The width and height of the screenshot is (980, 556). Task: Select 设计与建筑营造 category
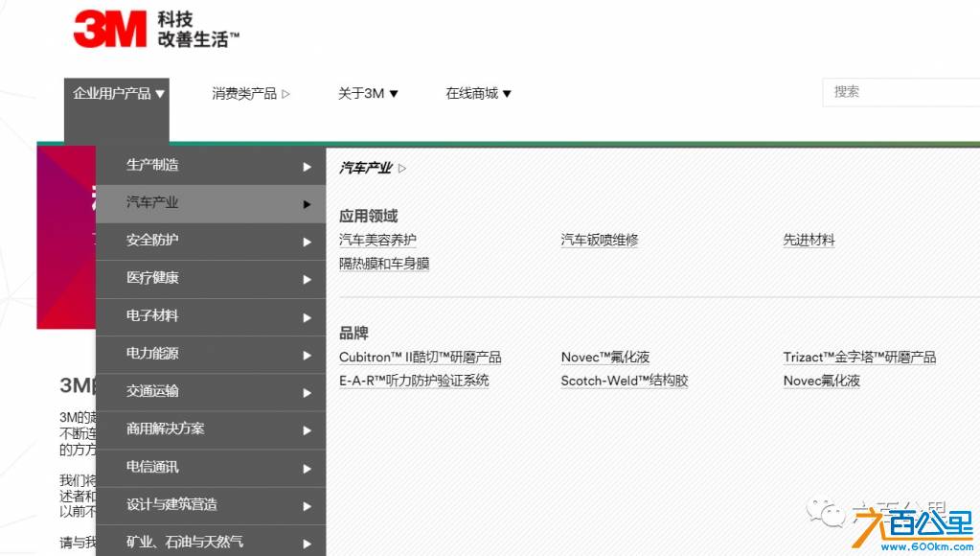[x=211, y=505]
